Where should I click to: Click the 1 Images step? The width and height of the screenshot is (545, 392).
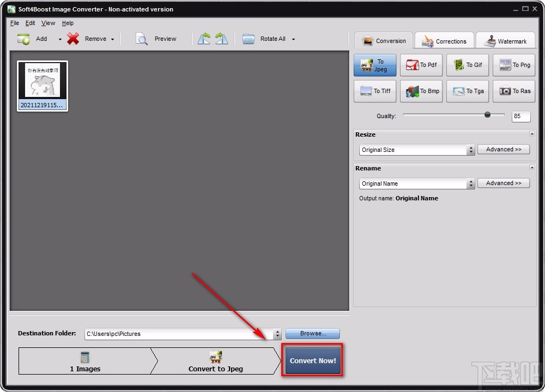tap(85, 361)
